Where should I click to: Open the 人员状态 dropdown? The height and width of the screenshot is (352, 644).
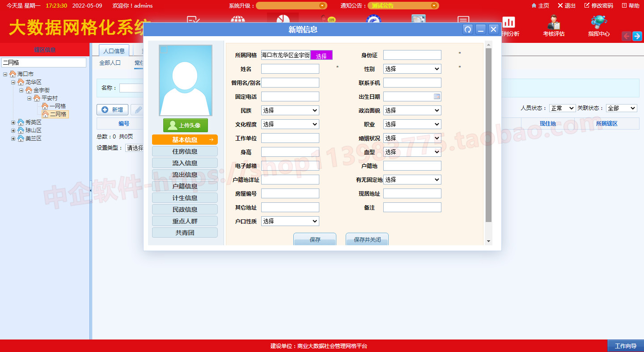(x=562, y=108)
